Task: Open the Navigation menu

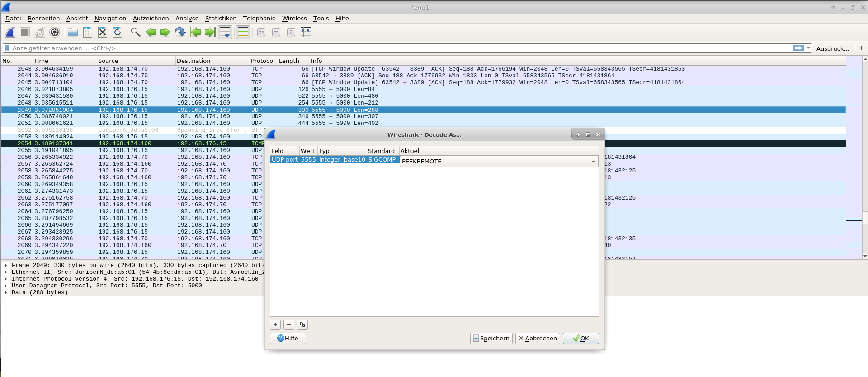Action: point(110,19)
